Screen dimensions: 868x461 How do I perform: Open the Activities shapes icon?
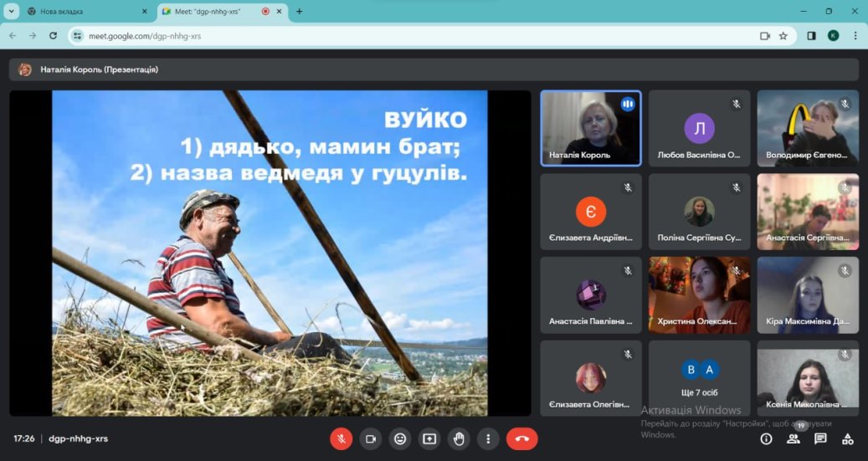coord(848,439)
